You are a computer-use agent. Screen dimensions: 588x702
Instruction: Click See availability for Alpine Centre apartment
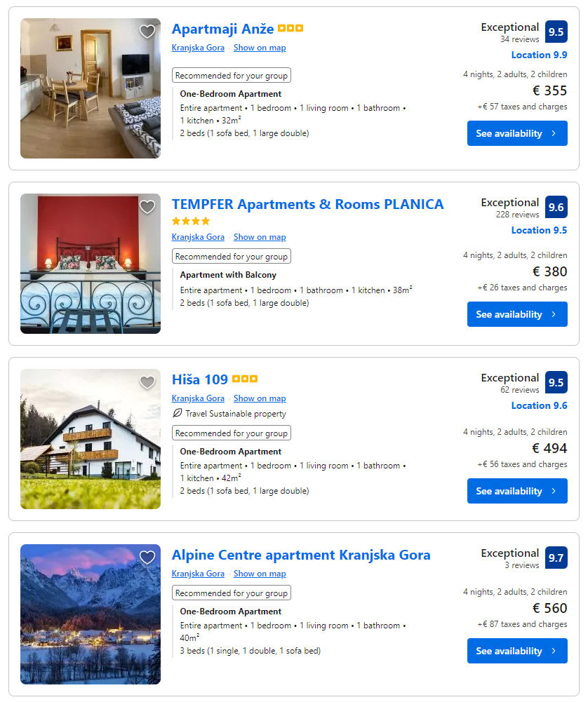click(517, 651)
